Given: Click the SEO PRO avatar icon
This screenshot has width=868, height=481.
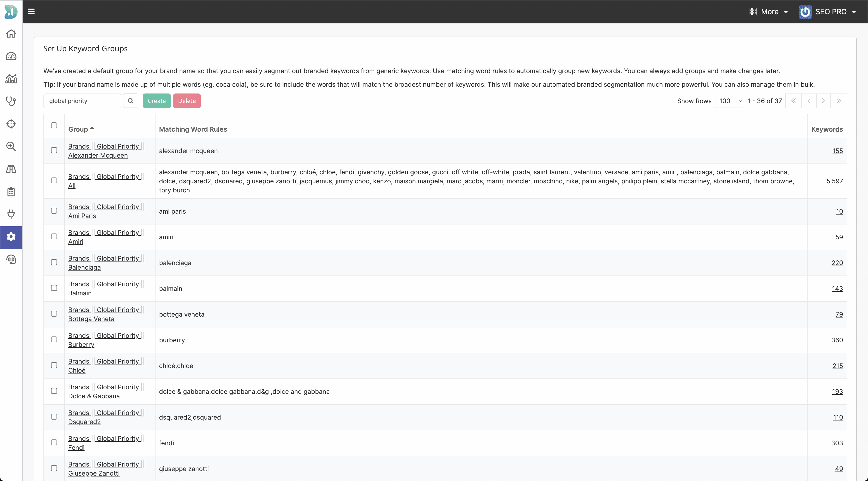Looking at the screenshot, I should click(805, 12).
